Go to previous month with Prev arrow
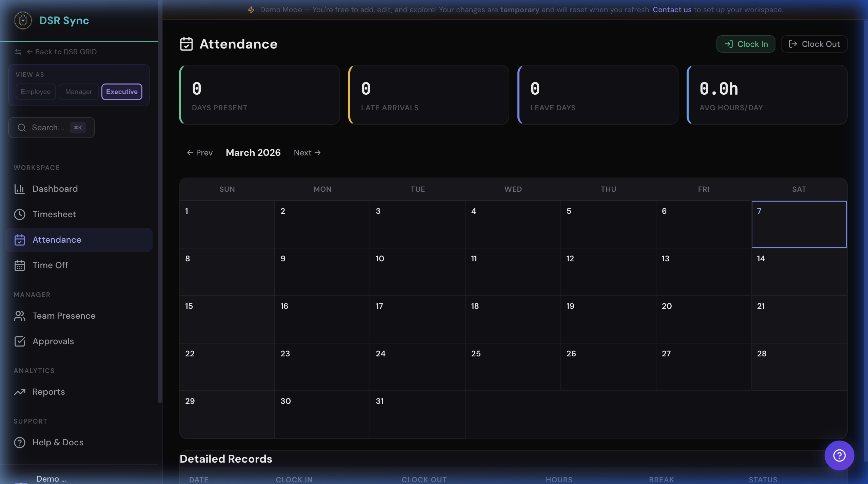The width and height of the screenshot is (868, 484). (x=199, y=153)
